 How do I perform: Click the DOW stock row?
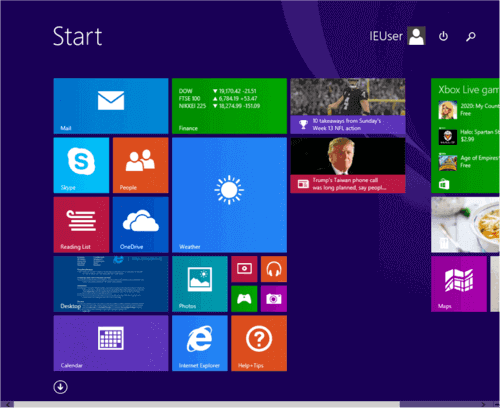(x=218, y=91)
